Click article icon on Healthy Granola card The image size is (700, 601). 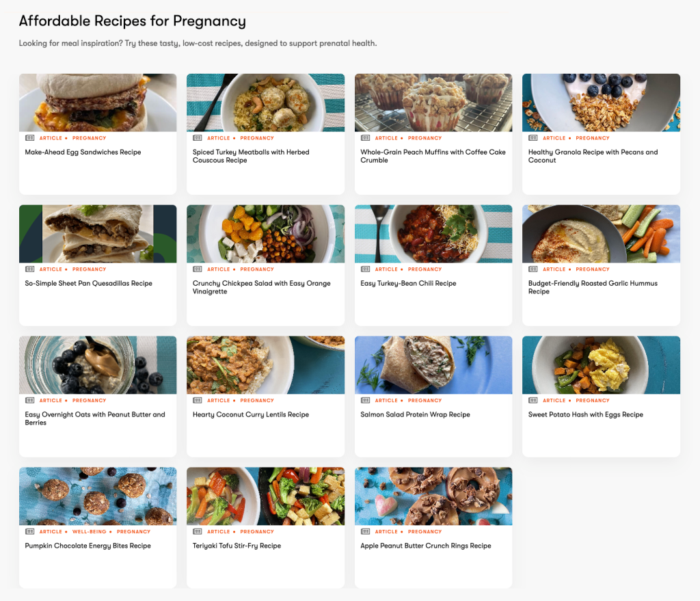click(x=533, y=138)
